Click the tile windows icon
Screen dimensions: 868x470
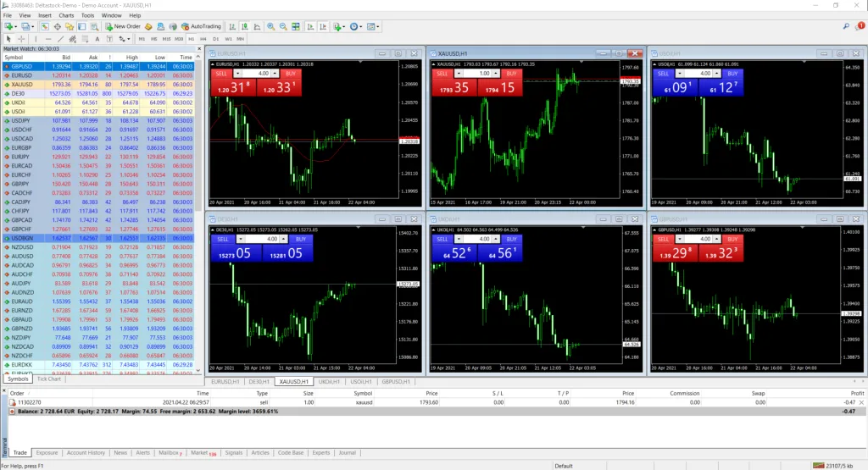point(294,26)
